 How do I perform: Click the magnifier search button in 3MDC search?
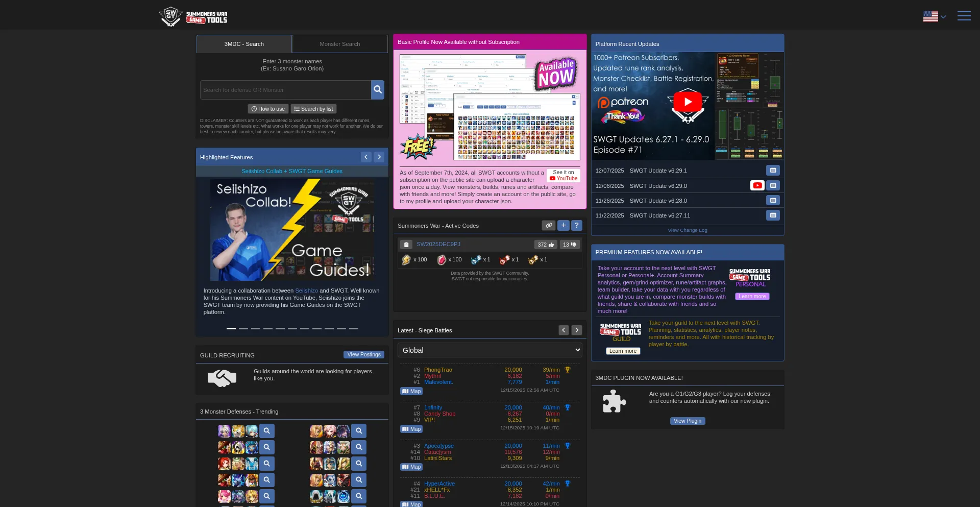pyautogui.click(x=377, y=90)
